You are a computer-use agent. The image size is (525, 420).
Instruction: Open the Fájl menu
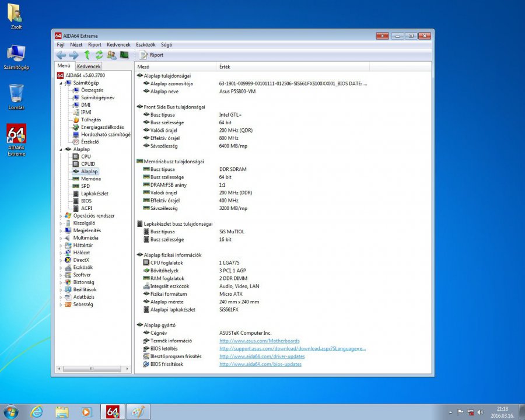61,44
